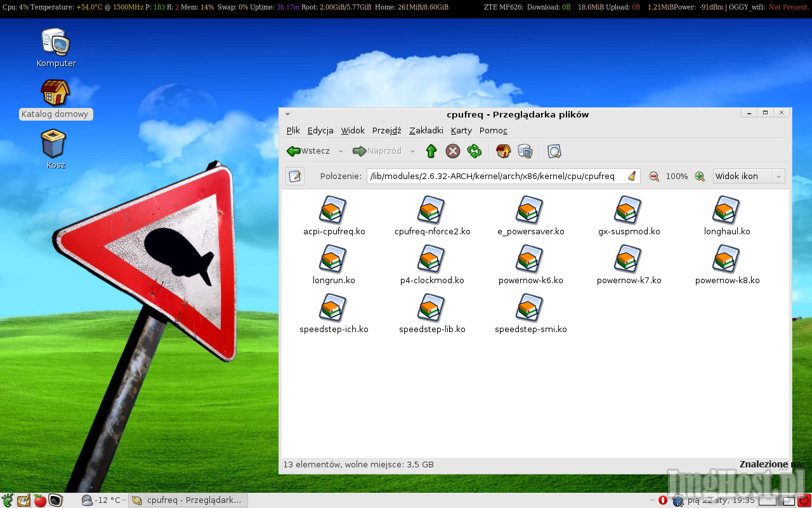Image resolution: width=812 pixels, height=508 pixels.
Task: Open the calendar from the panel clock
Action: 721,500
